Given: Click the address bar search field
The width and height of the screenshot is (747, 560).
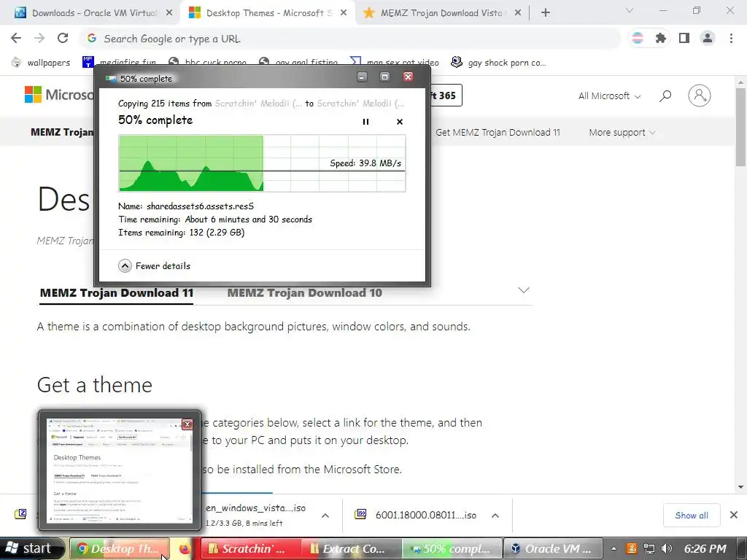Looking at the screenshot, I should [x=350, y=39].
